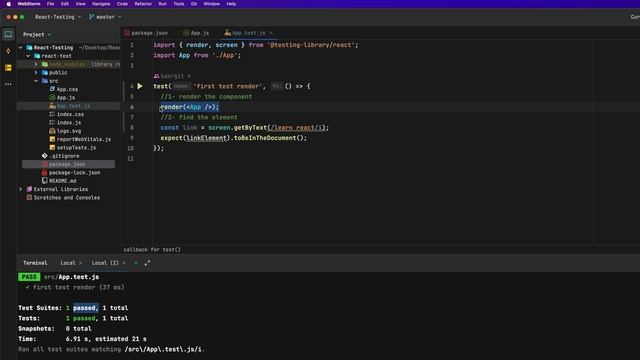This screenshot has height=360, width=640.
Task: Open the Git menu
Action: [194, 4]
